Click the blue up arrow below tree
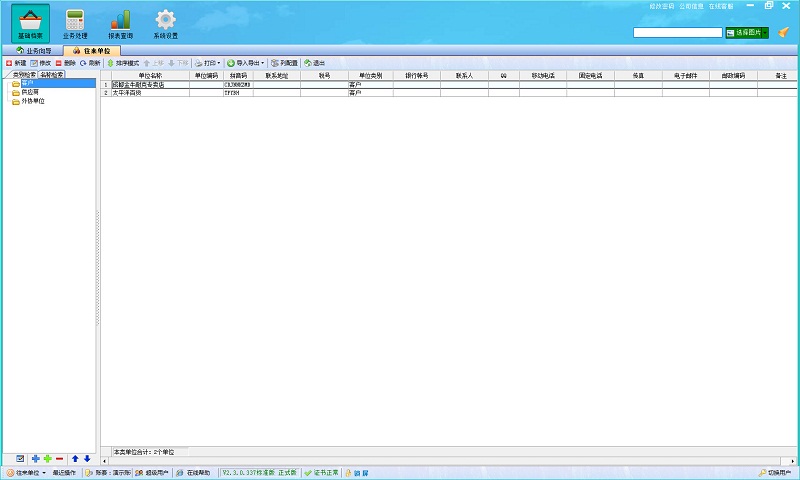 pyautogui.click(x=75, y=458)
